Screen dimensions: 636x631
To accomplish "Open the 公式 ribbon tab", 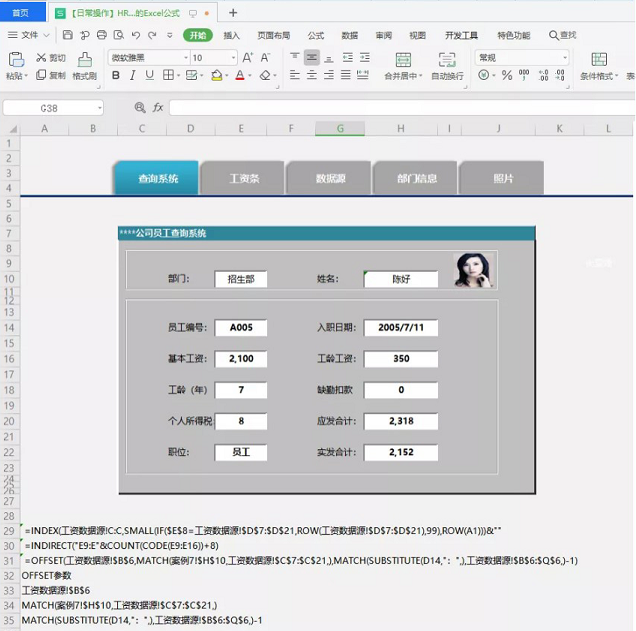I will 316,35.
